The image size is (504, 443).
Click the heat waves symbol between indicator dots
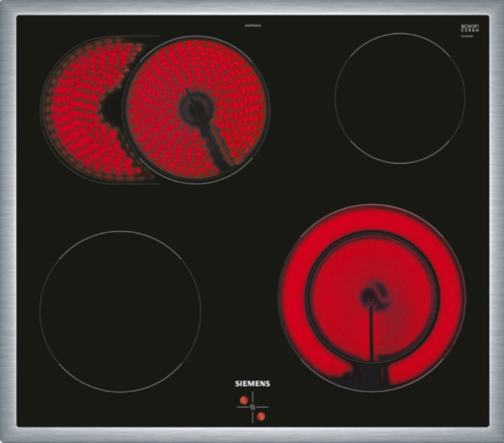tap(252, 408)
